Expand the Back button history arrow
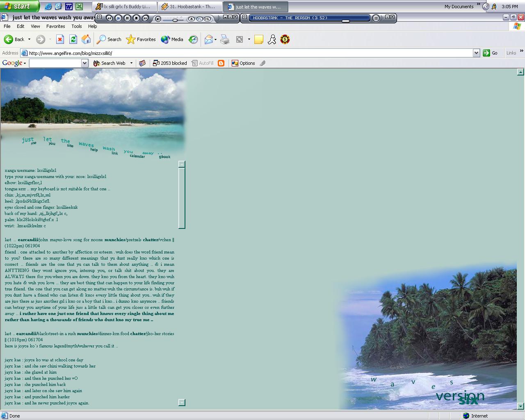525x420 pixels. coord(29,39)
